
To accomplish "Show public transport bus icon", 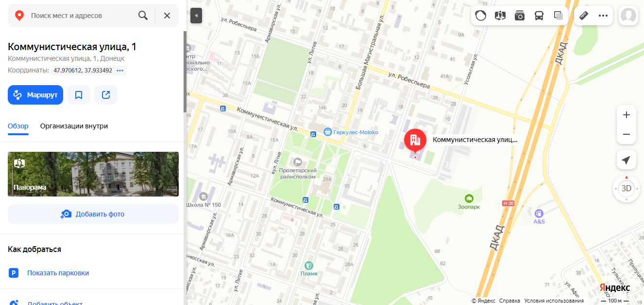I will [x=539, y=16].
